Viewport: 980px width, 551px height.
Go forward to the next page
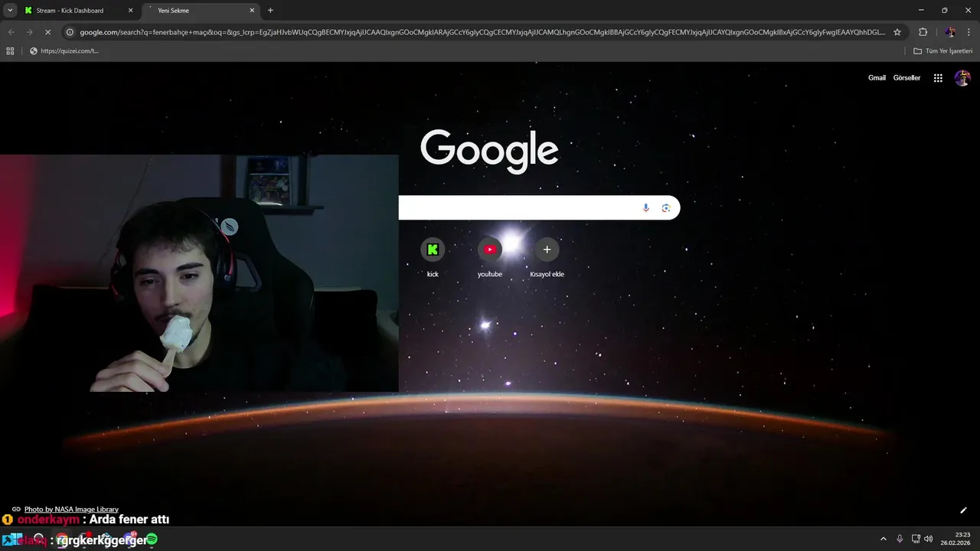click(29, 32)
